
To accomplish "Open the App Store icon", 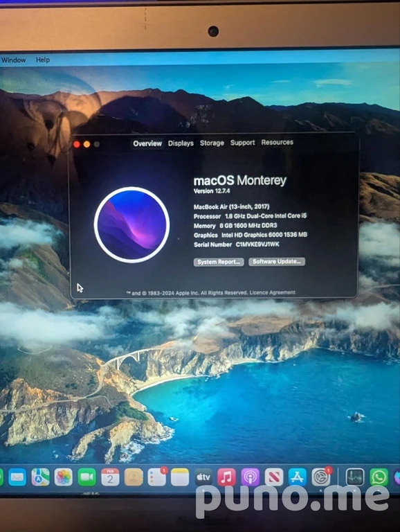I will pyautogui.click(x=298, y=477).
